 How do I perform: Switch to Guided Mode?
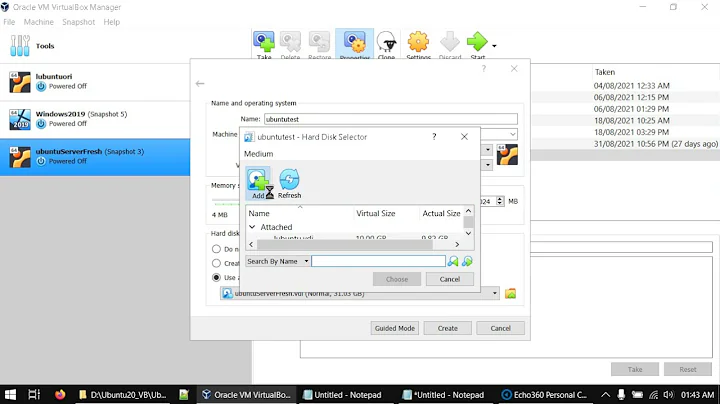tap(394, 328)
